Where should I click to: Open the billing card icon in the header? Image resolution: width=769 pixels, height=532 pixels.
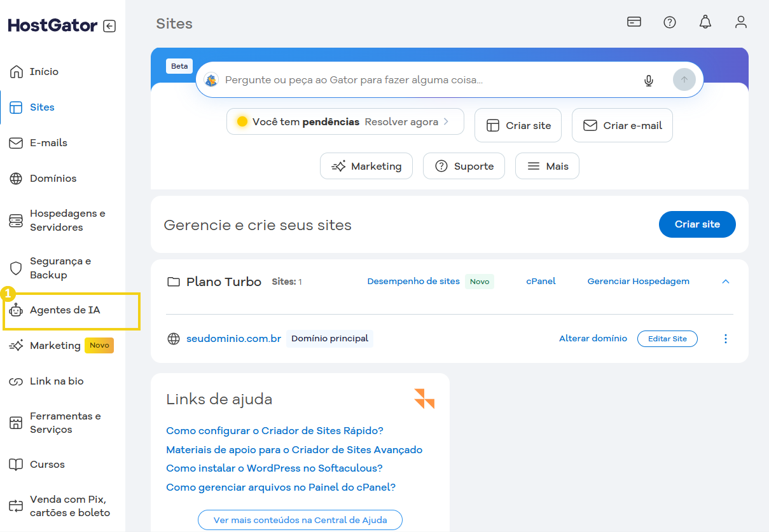pyautogui.click(x=634, y=22)
